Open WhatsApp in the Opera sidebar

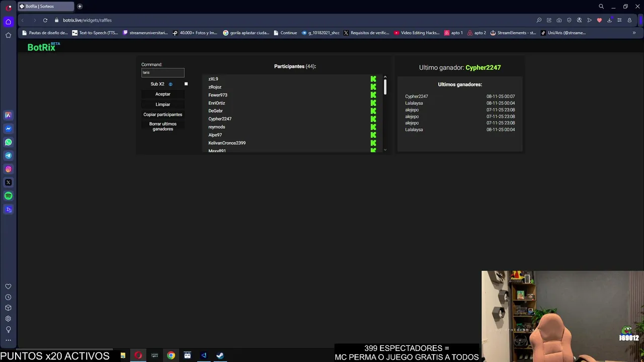click(x=8, y=142)
